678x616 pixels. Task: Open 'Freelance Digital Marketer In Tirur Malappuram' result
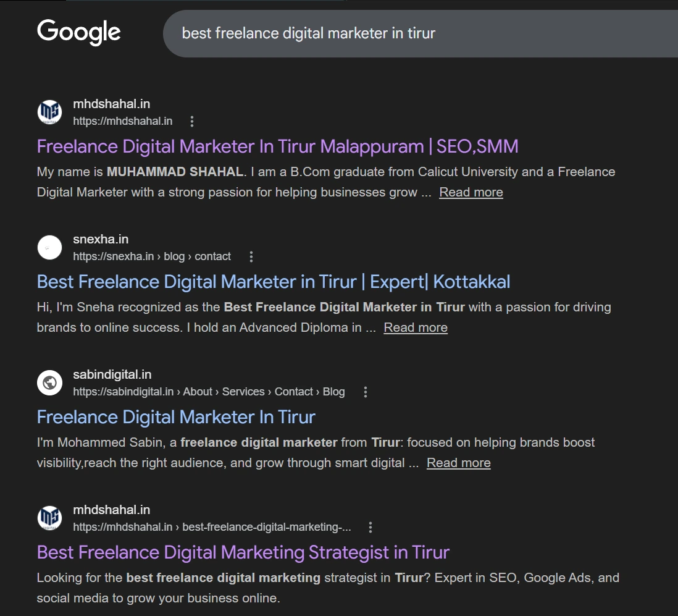(x=277, y=146)
